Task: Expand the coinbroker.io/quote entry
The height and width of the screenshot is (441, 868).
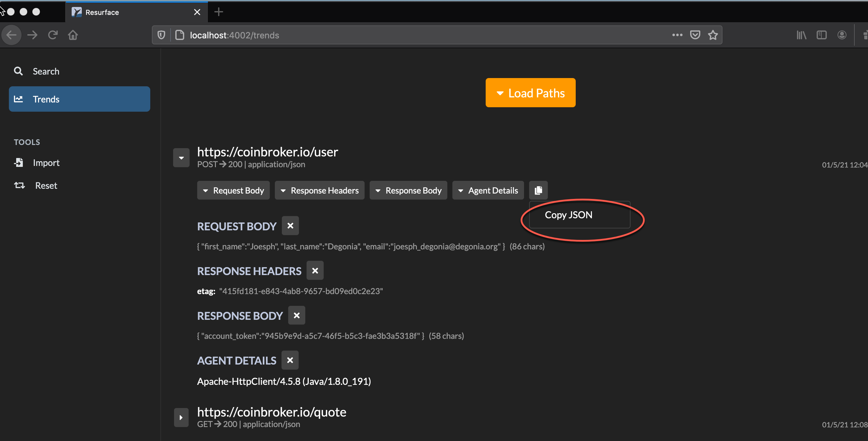Action: pyautogui.click(x=181, y=418)
